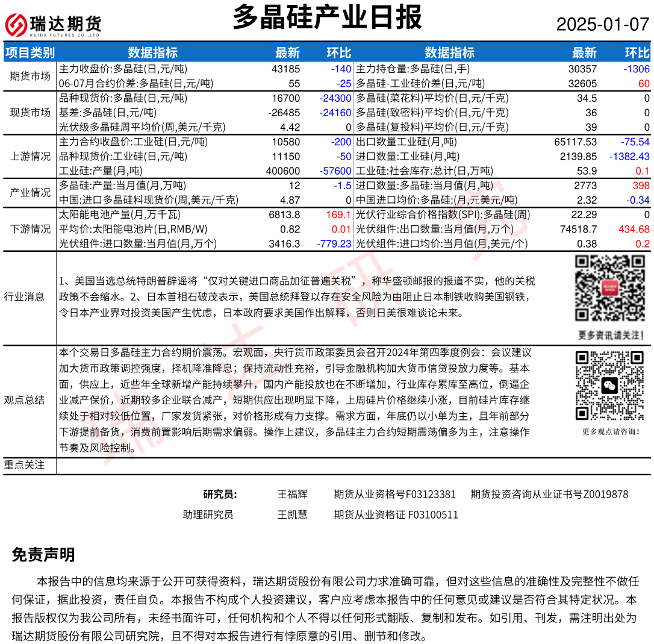Click the 下游情况 category cell
Screen dimensions: 654x644
30,229
